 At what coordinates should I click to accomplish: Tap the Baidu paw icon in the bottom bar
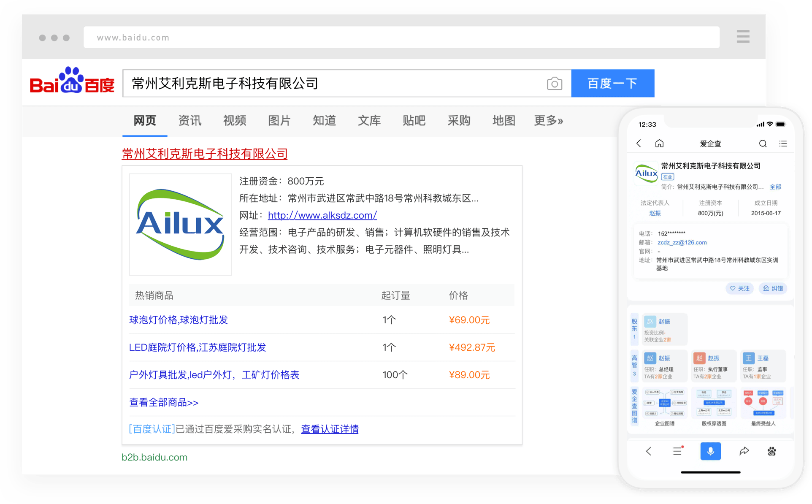point(771,451)
